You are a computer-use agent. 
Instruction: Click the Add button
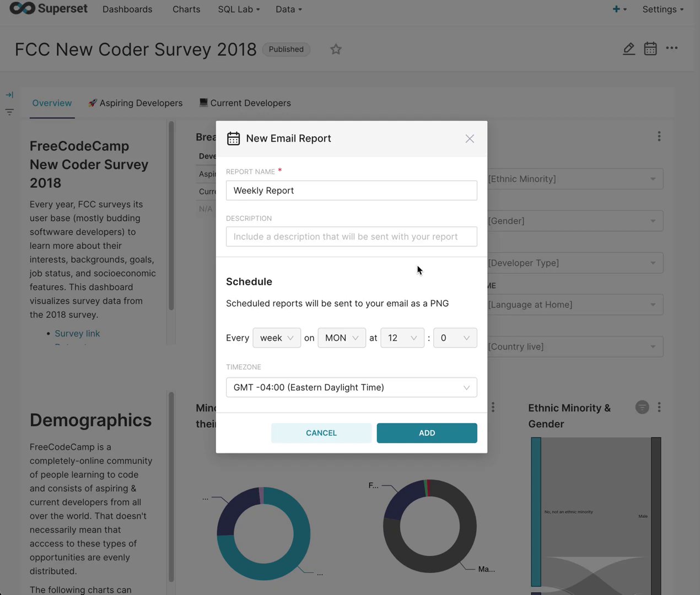click(x=427, y=433)
